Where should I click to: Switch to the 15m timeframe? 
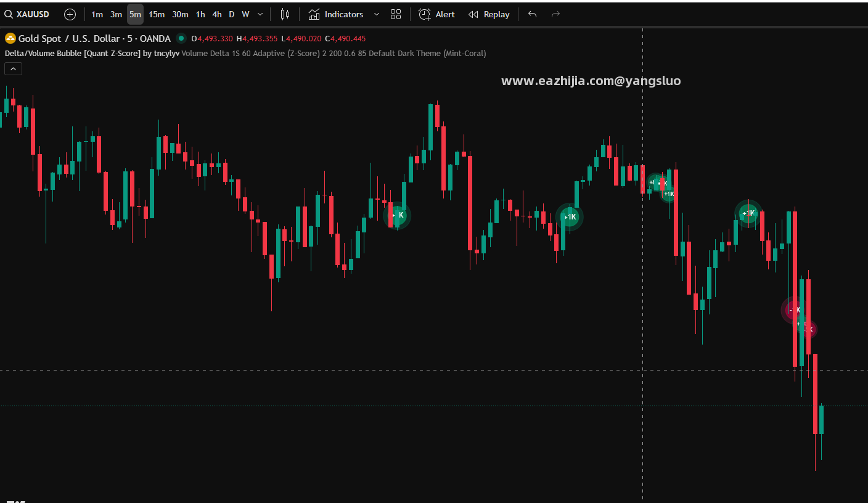coord(157,14)
